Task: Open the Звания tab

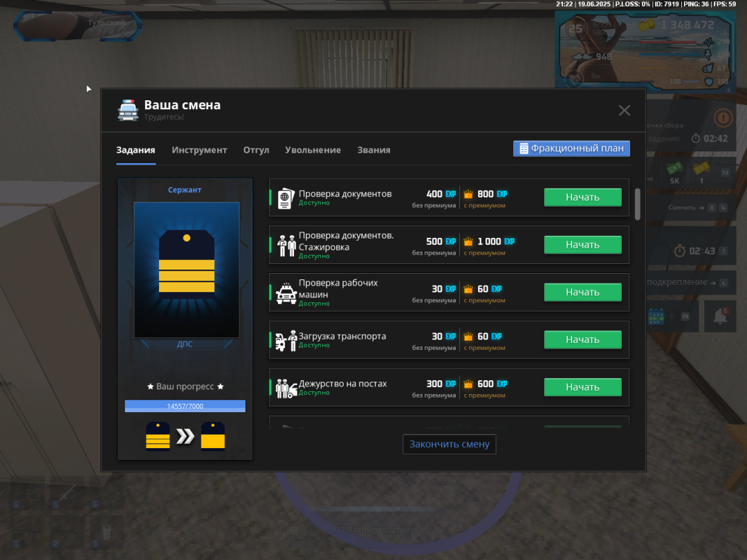Action: 373,150
